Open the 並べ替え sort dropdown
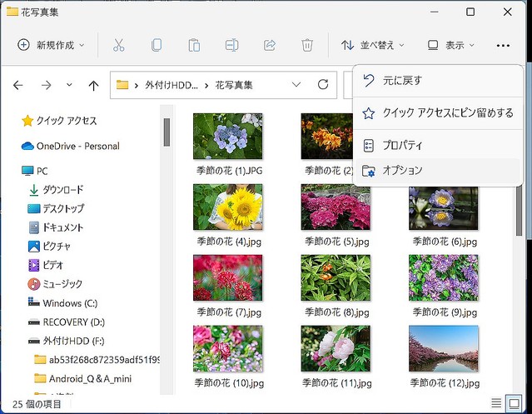 click(372, 45)
